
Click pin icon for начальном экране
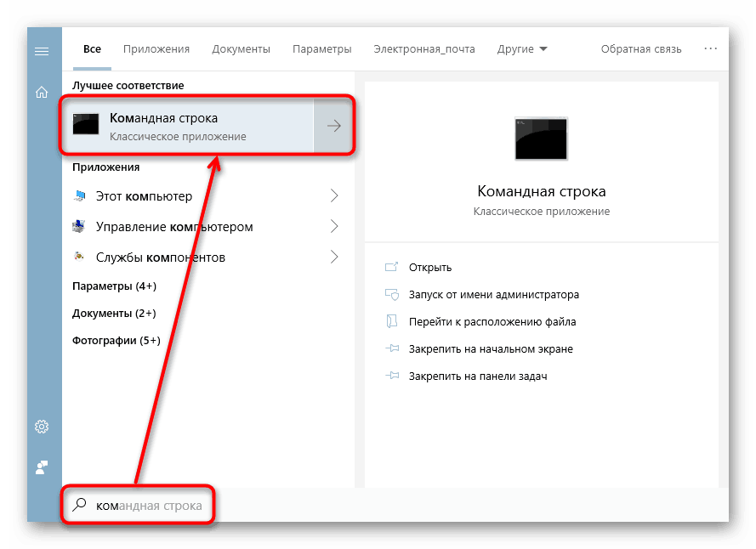pyautogui.click(x=392, y=348)
